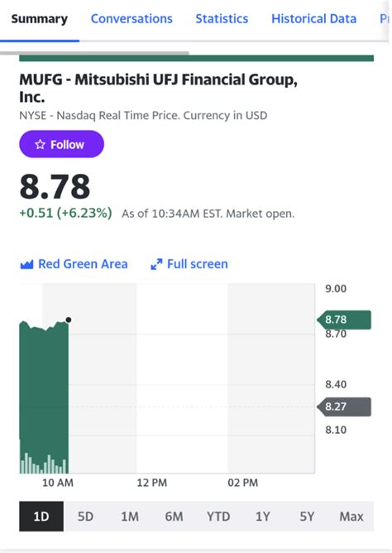Switch chart to YTD range
Screen dimensions: 392x553
(x=218, y=517)
